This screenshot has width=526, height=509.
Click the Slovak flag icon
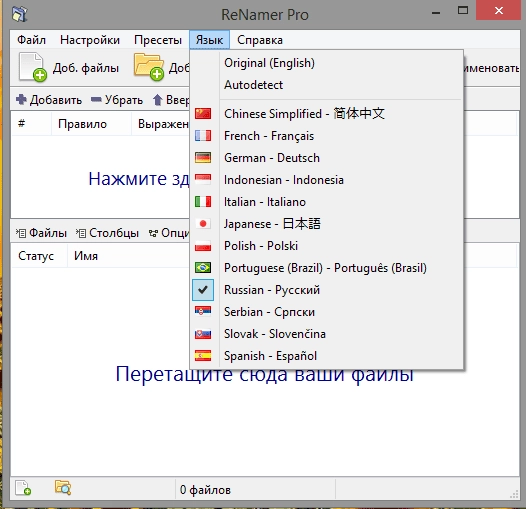203,334
